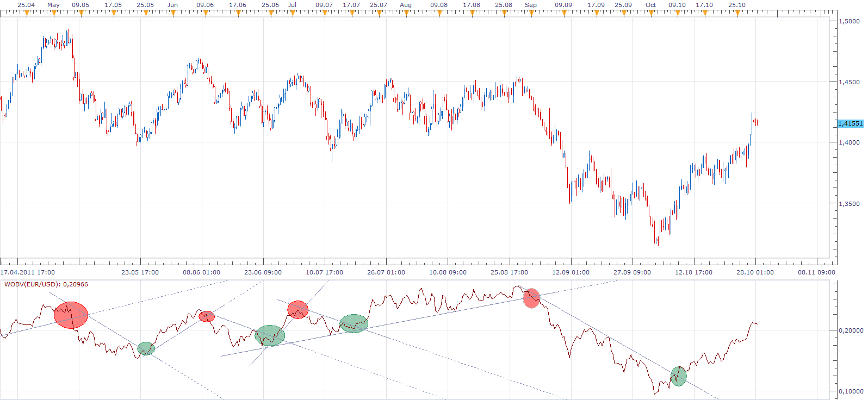The width and height of the screenshot is (868, 400).
Task: Click the orange marker under 25.07
Action: pos(379,14)
